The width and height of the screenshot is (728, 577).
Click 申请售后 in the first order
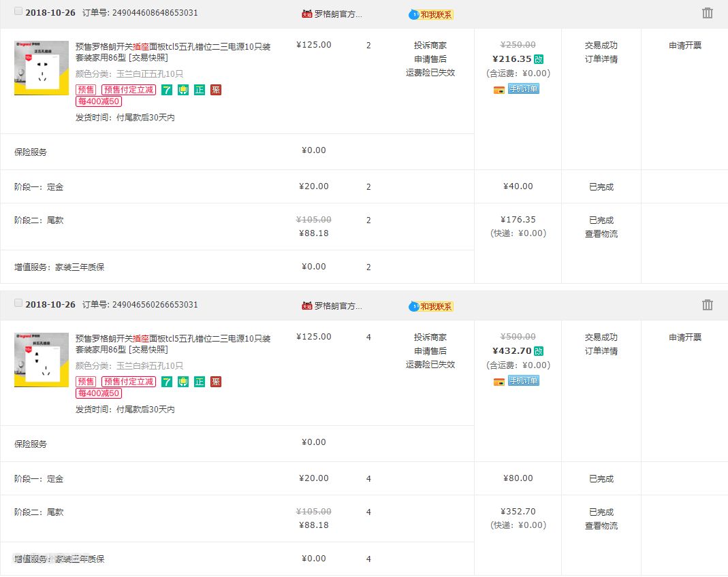point(430,59)
